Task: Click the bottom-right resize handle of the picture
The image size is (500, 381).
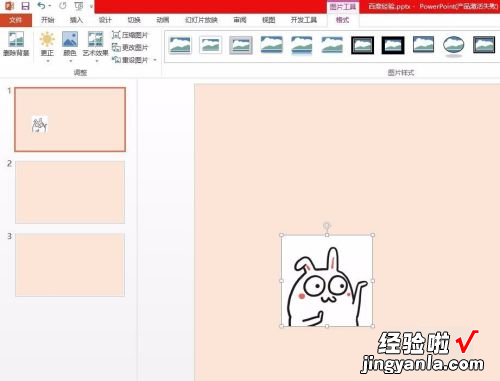Action: pos(373,326)
